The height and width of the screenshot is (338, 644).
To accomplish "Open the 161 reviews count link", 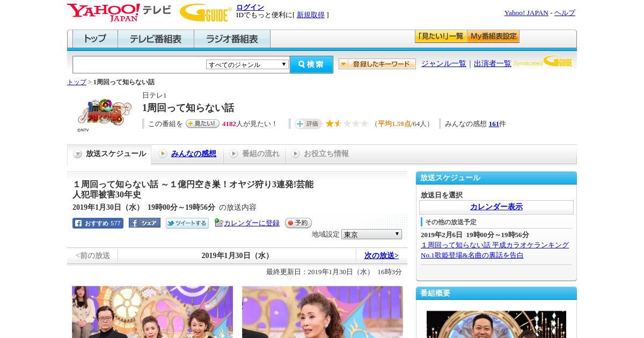I will [494, 124].
